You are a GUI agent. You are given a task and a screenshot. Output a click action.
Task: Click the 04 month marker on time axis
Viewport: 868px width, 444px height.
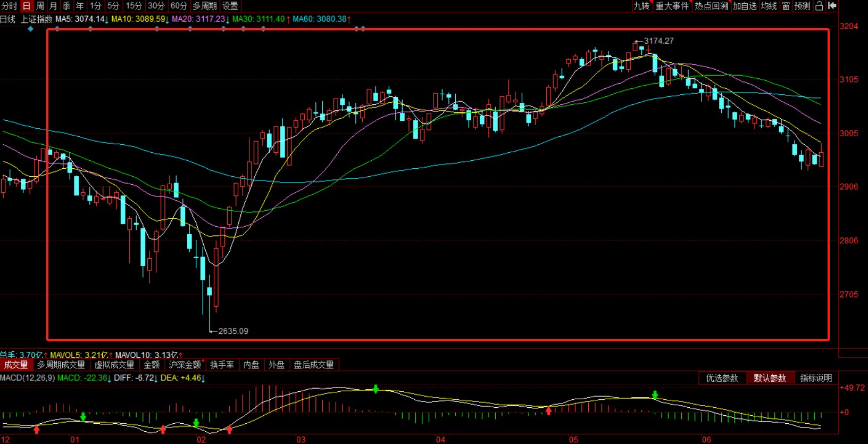(x=440, y=440)
